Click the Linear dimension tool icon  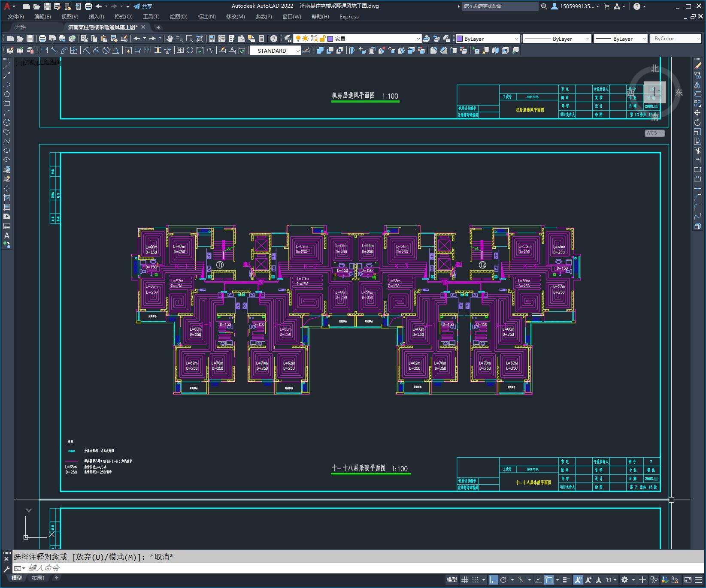coord(44,50)
